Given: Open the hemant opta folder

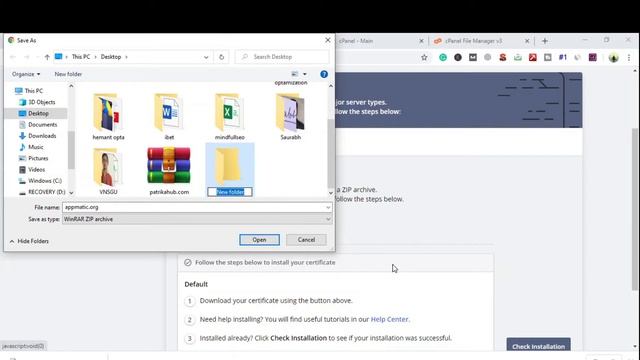Looking at the screenshot, I should 108,117.
